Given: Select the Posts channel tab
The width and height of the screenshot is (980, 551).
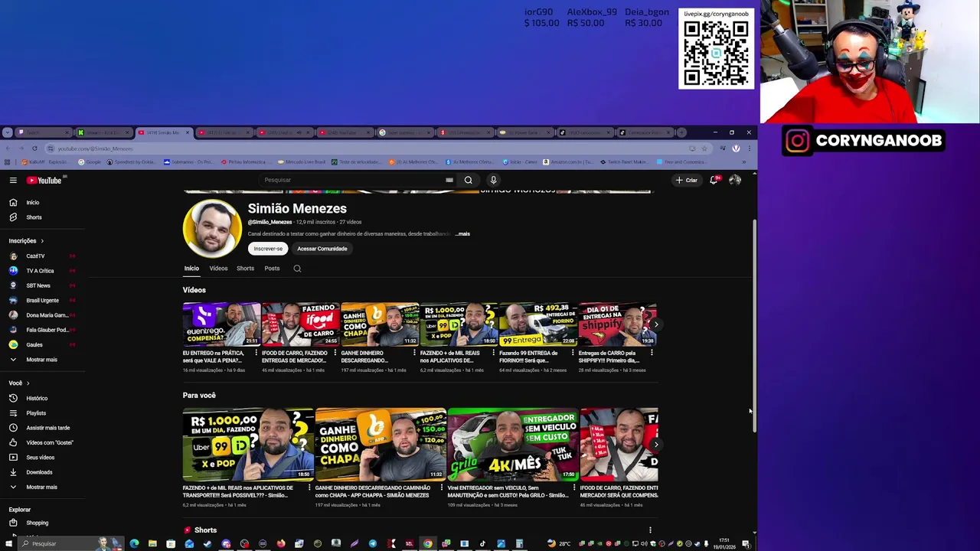Looking at the screenshot, I should pyautogui.click(x=272, y=269).
